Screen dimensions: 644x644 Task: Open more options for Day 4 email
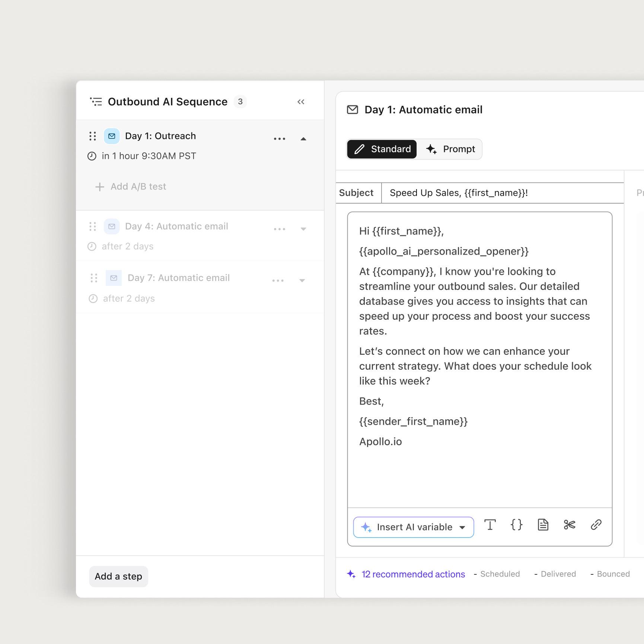coord(280,229)
